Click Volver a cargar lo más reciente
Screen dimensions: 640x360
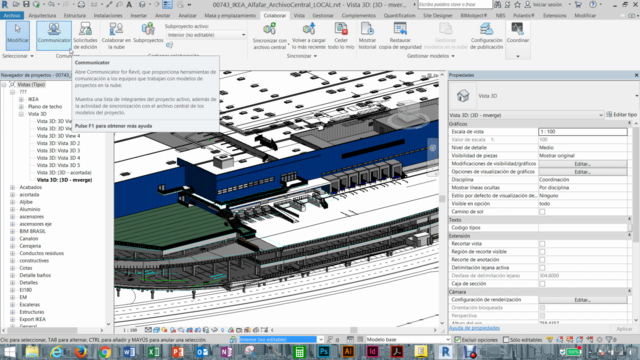(x=309, y=36)
